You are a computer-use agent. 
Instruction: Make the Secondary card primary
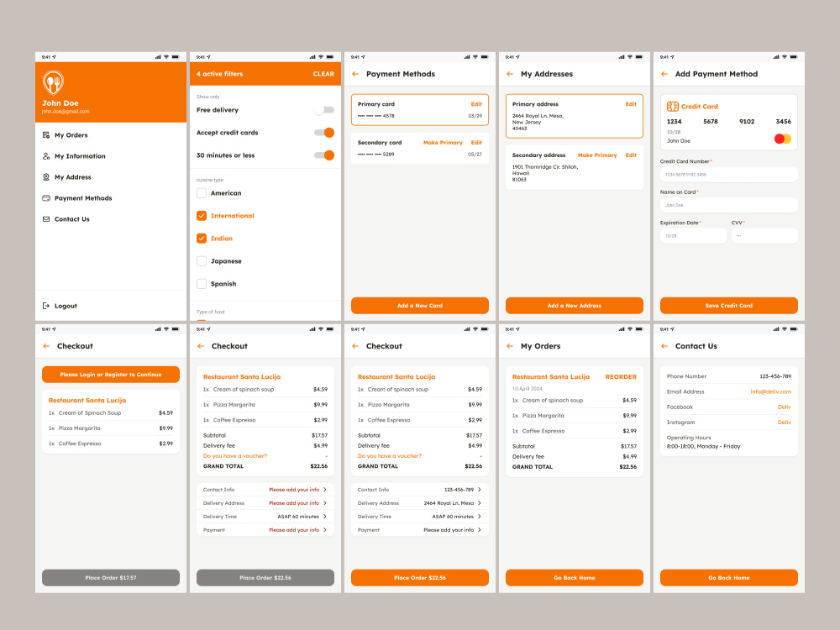443,143
